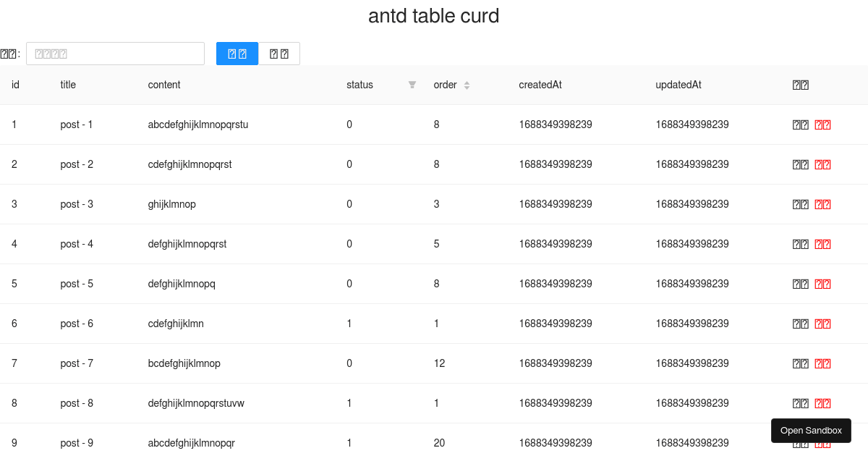Image resolution: width=868 pixels, height=456 pixels.
Task: Select the title column header
Action: tap(67, 85)
